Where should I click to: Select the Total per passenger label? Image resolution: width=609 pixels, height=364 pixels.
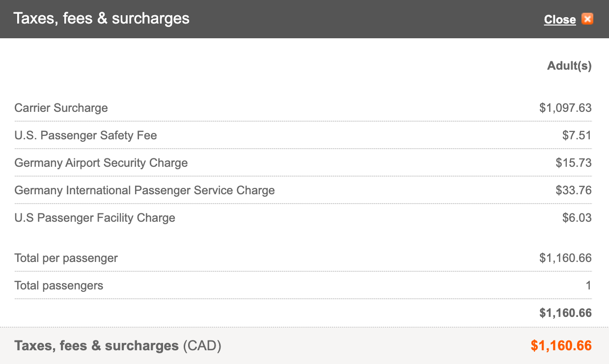coord(66,258)
